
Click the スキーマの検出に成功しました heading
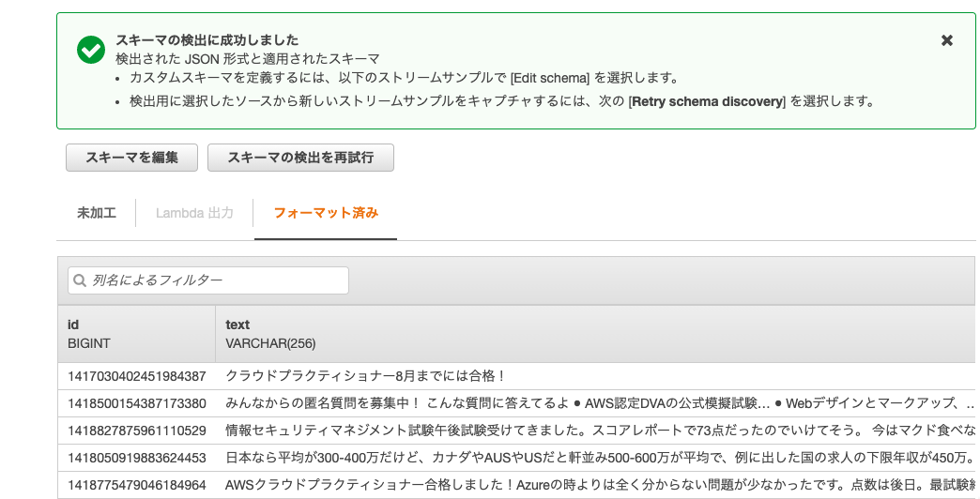207,40
